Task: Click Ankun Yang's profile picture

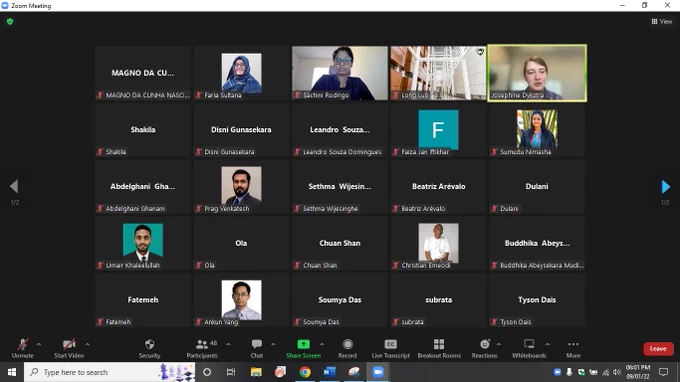Action: coord(242,300)
